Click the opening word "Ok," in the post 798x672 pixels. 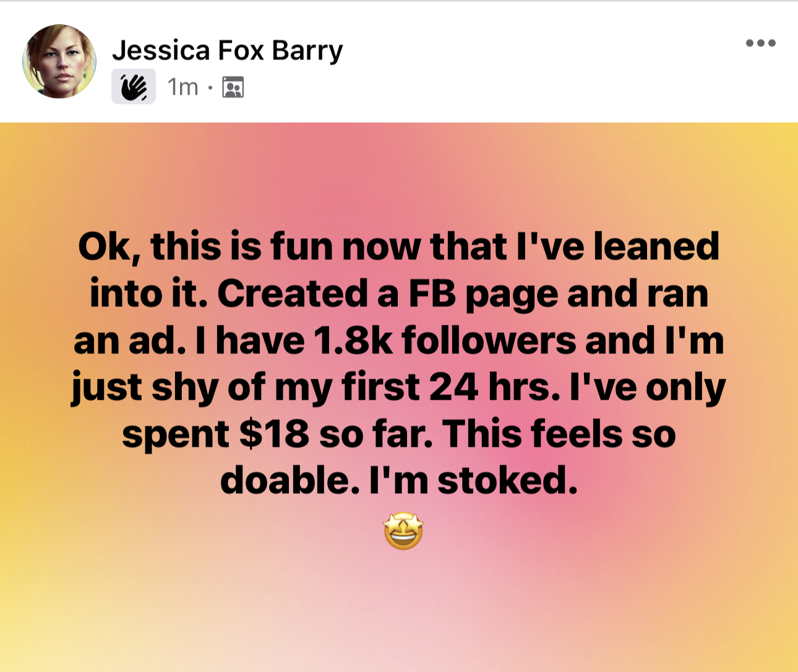tap(105, 246)
